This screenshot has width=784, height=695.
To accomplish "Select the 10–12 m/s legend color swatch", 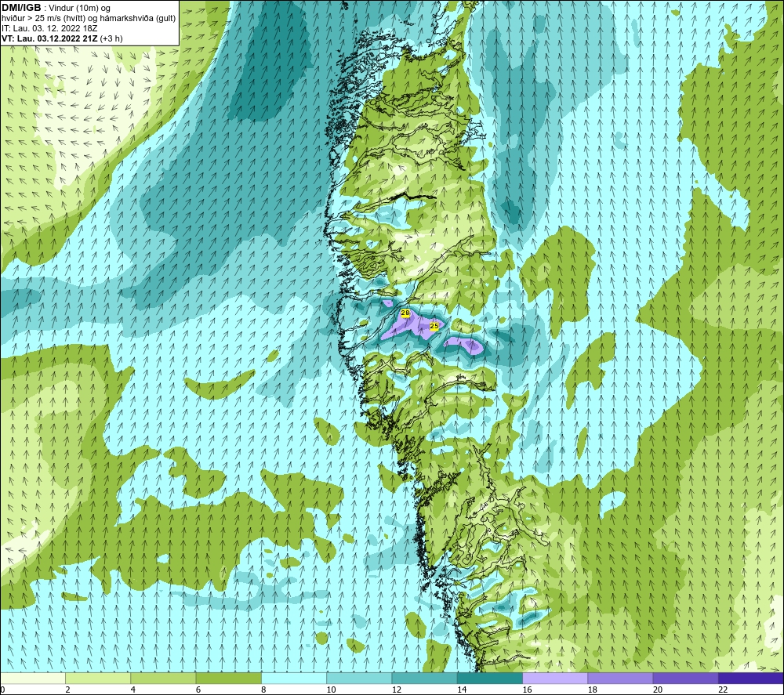I will pos(359,678).
